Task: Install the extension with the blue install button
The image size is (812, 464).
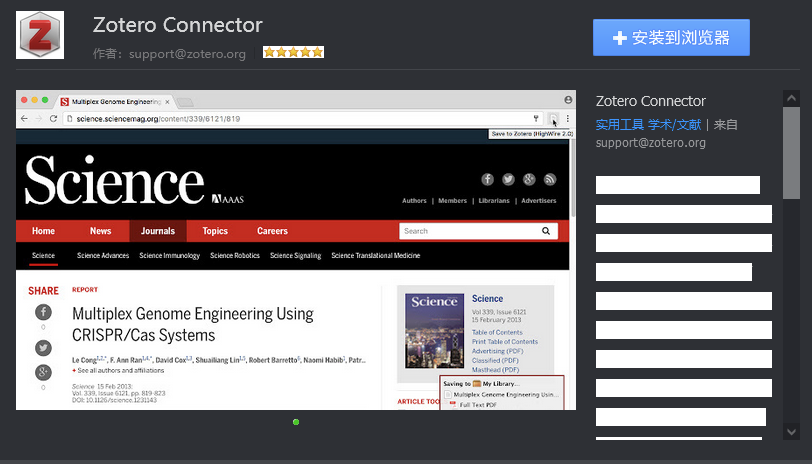Action: click(x=671, y=37)
